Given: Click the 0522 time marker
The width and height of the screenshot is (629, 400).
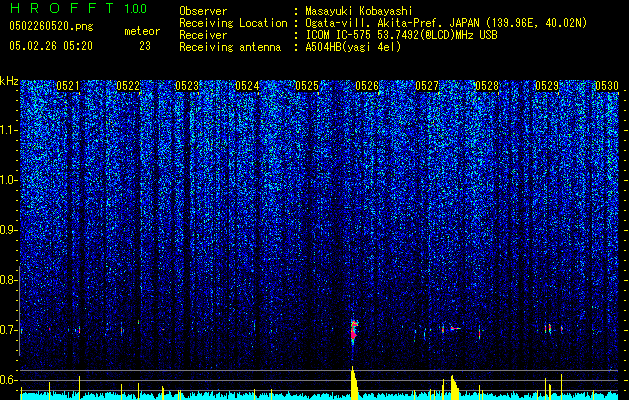Looking at the screenshot, I should 128,86.
